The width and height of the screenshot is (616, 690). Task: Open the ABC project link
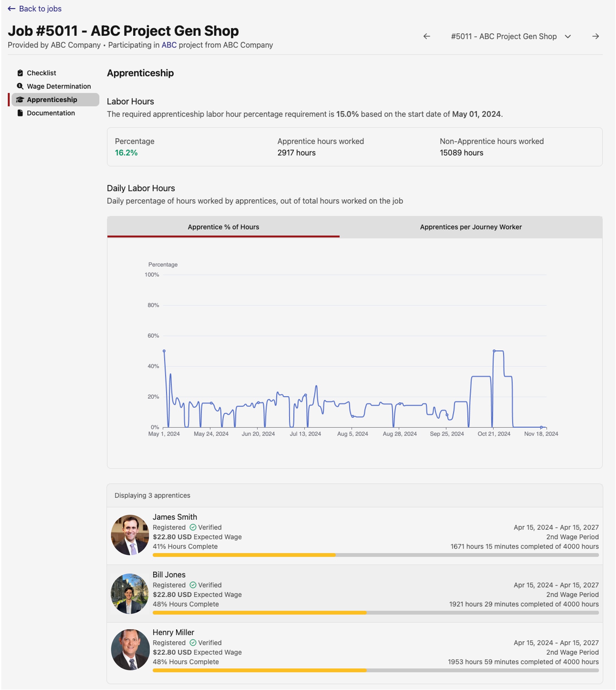[169, 45]
